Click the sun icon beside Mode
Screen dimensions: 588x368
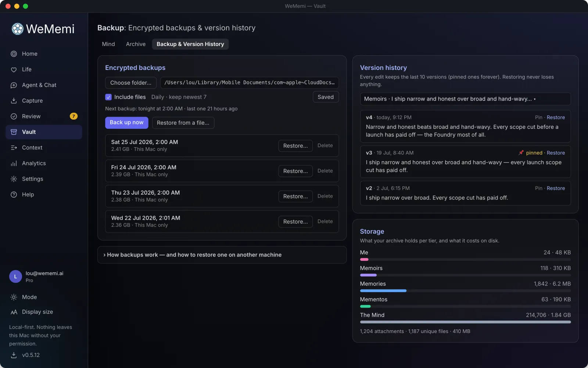(14, 297)
